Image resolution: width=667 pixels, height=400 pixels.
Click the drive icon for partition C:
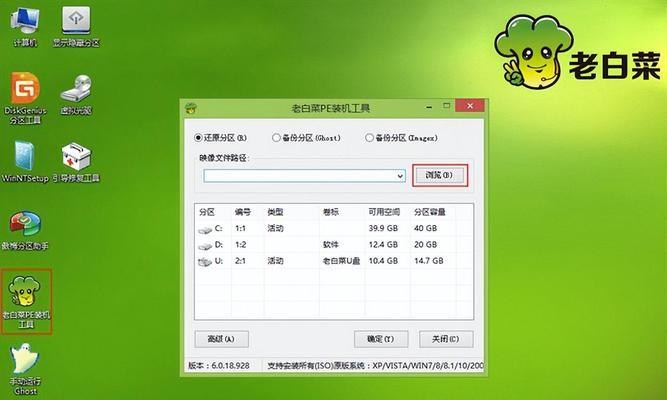[x=205, y=230]
